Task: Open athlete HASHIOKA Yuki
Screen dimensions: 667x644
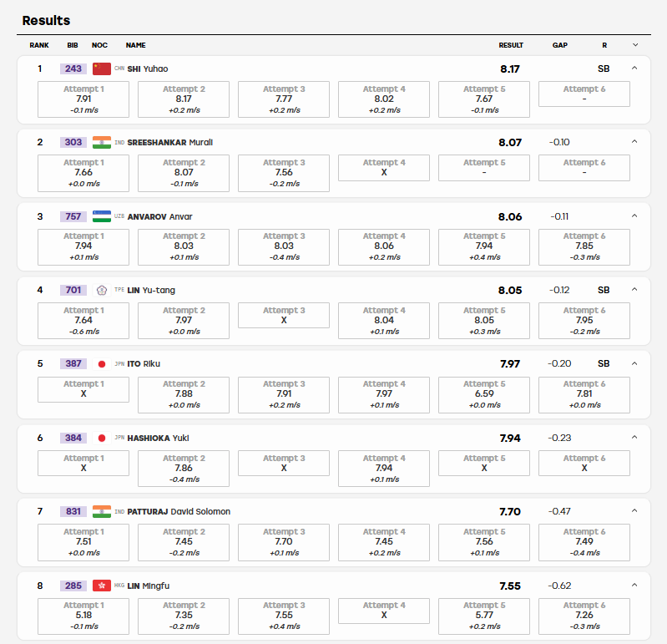Action: (x=158, y=438)
